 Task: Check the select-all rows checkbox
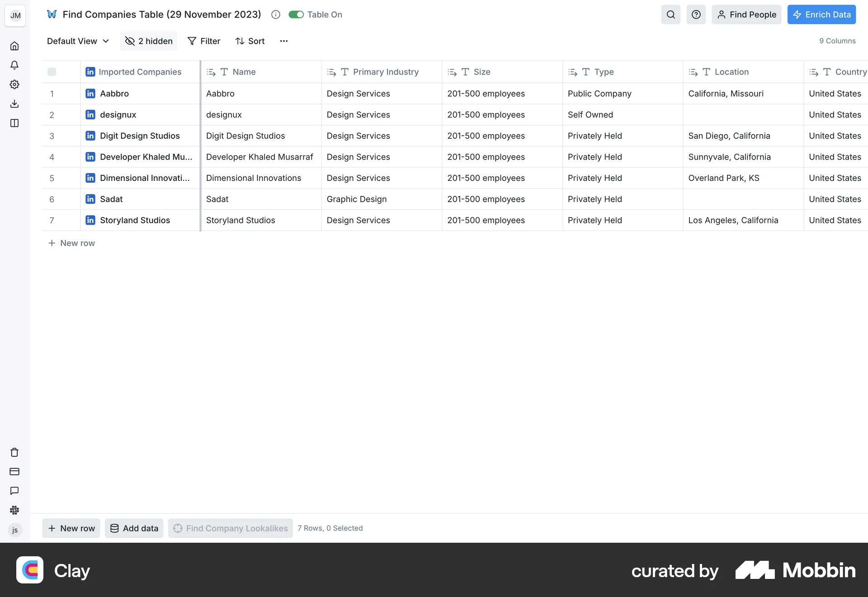[52, 72]
